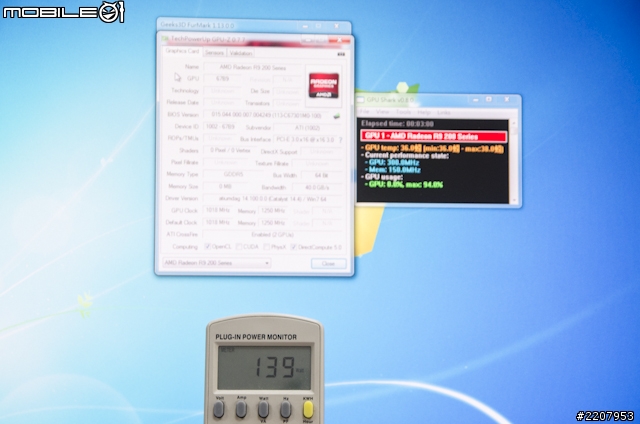Open the File menu in GPU Shark

(x=364, y=111)
